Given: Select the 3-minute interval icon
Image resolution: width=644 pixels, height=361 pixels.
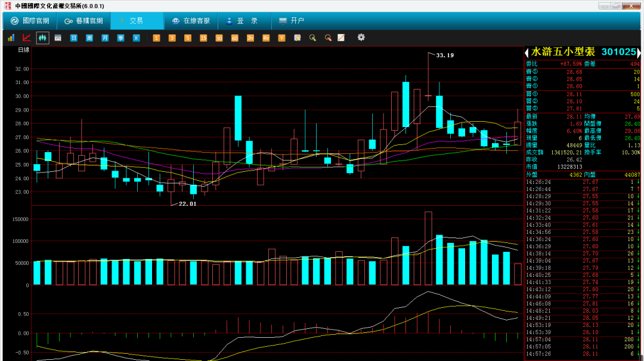Looking at the screenshot, I should [x=172, y=38].
